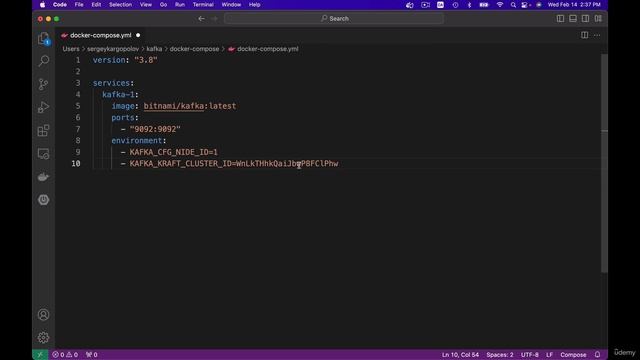Image resolution: width=640 pixels, height=360 pixels.
Task: Click the editor vertical scrollbar
Action: point(604,163)
